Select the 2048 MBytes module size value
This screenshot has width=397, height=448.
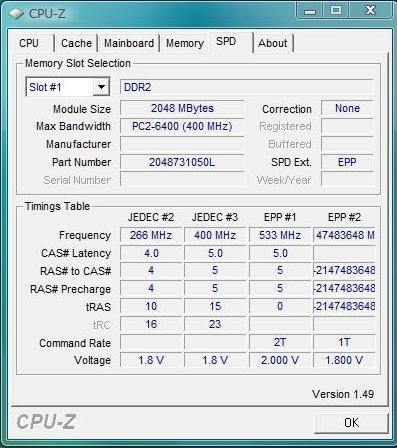pos(182,108)
